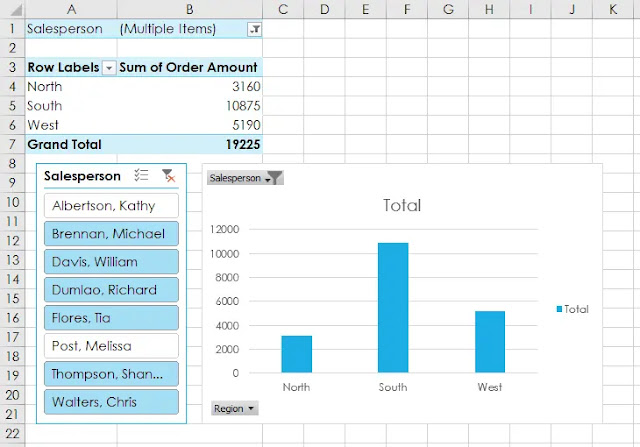Select the (Multiple Items) cell
Screen dimensions: 640x447
pos(190,29)
